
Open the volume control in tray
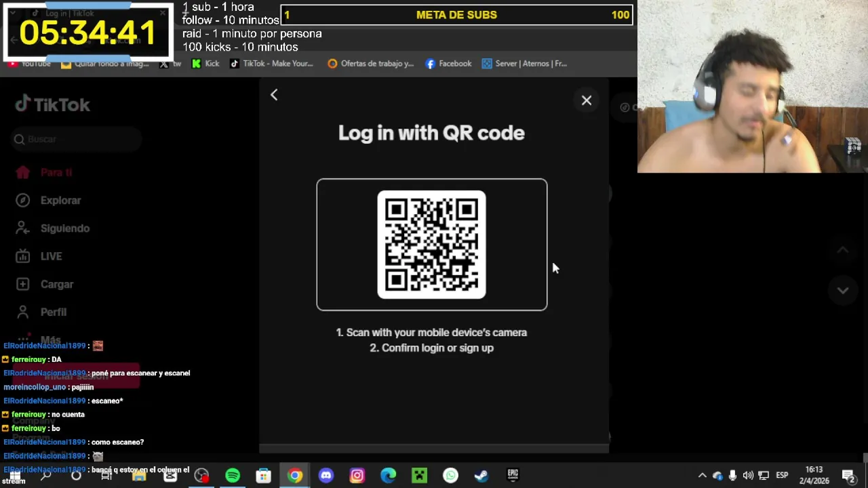click(748, 476)
